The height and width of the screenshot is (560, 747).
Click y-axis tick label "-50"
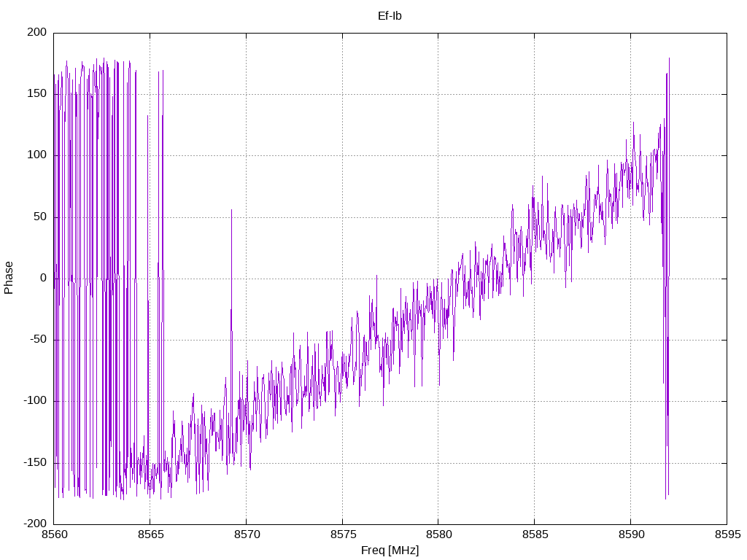click(x=38, y=340)
